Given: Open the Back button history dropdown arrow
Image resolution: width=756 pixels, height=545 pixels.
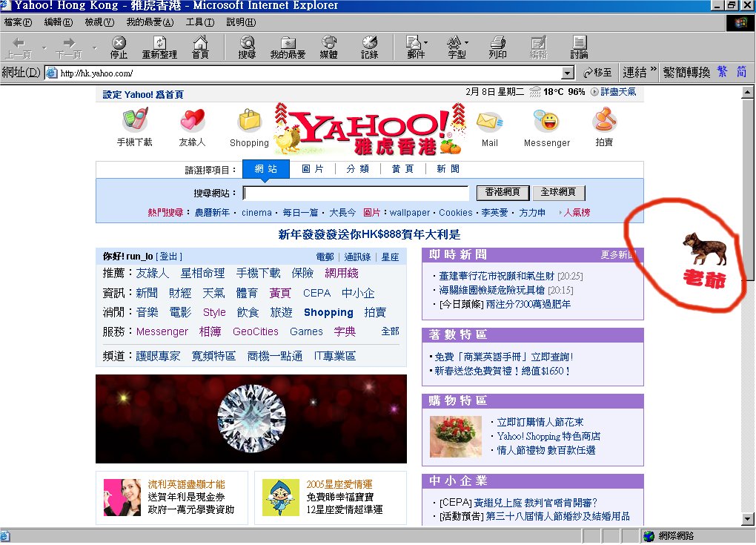Looking at the screenshot, I should coord(44,47).
